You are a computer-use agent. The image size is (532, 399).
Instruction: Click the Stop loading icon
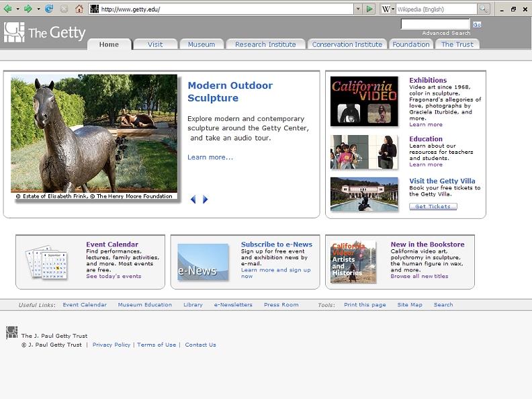click(64, 9)
